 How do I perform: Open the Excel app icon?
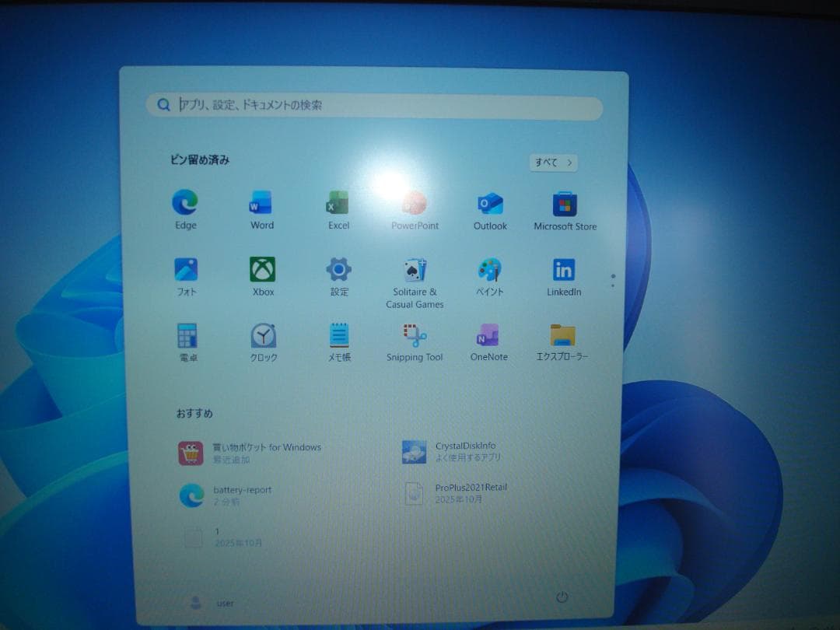[338, 209]
